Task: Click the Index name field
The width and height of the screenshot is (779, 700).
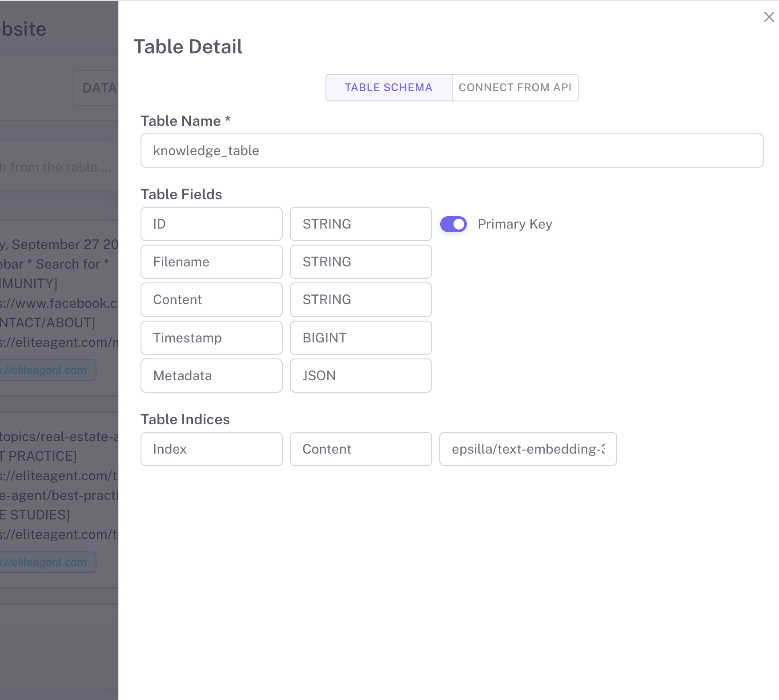Action: point(211,449)
